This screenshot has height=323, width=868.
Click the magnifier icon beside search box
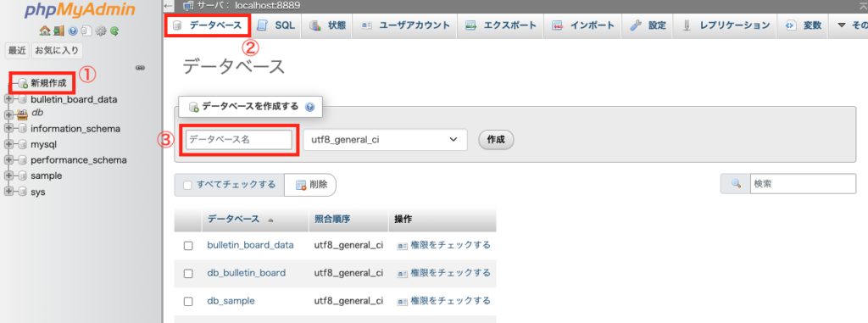pyautogui.click(x=736, y=184)
